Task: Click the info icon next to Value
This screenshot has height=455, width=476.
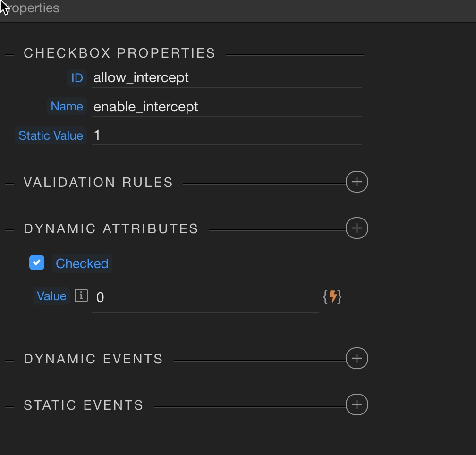Action: 81,296
